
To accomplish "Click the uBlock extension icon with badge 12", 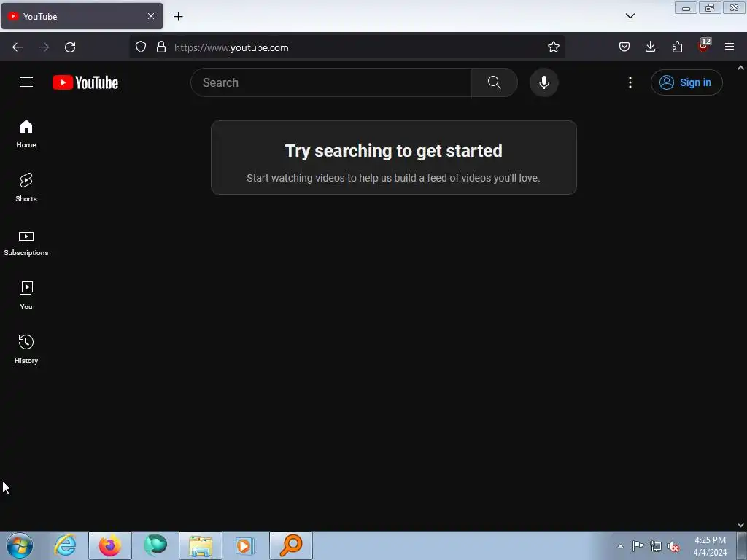I will pyautogui.click(x=703, y=46).
